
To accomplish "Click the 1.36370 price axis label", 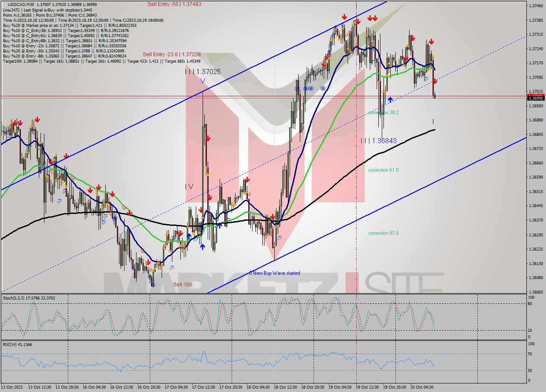I will click(536, 220).
